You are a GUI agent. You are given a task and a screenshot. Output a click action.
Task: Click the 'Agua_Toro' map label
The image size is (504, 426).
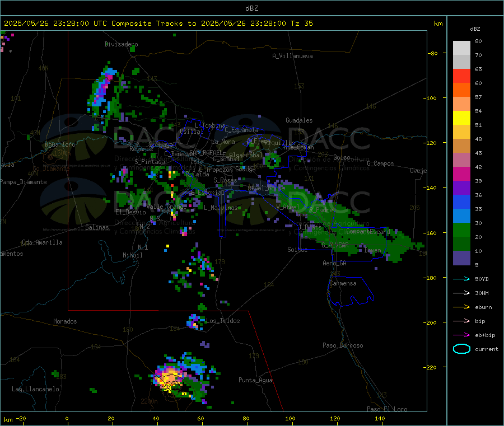point(60,144)
